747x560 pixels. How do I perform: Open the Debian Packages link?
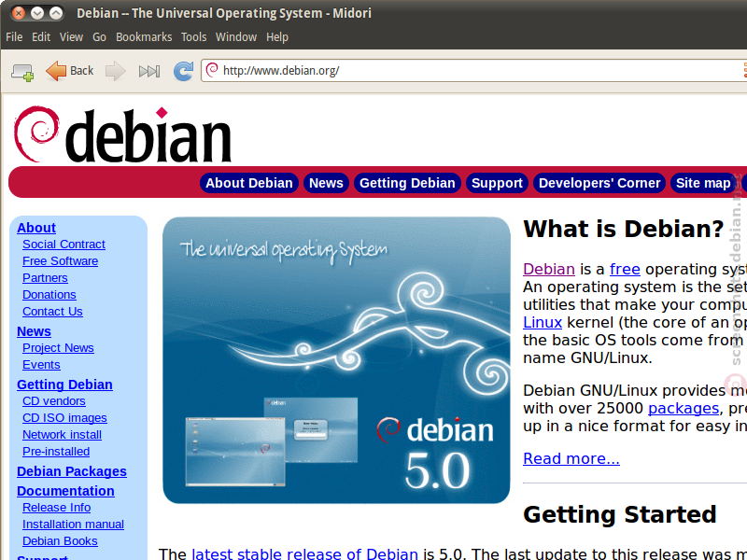point(72,471)
